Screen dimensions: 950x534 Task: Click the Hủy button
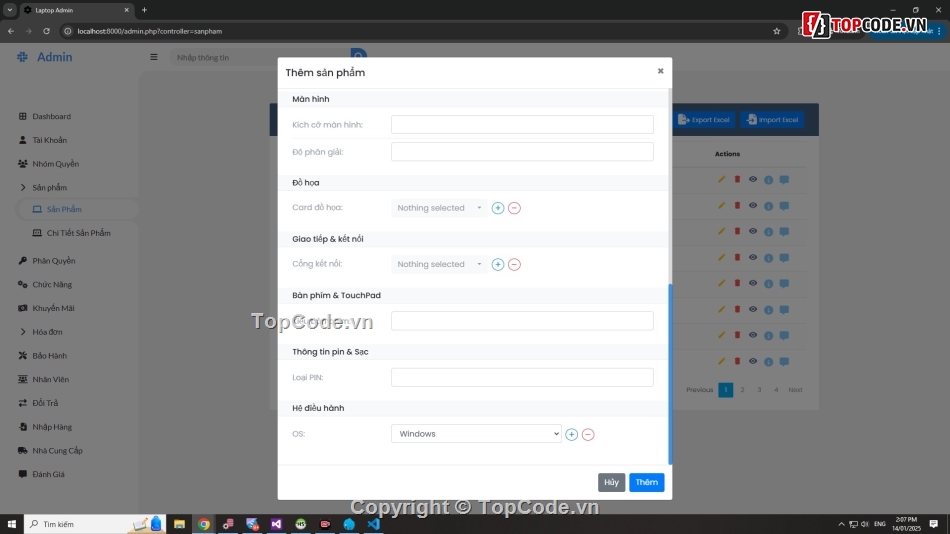[x=611, y=482]
